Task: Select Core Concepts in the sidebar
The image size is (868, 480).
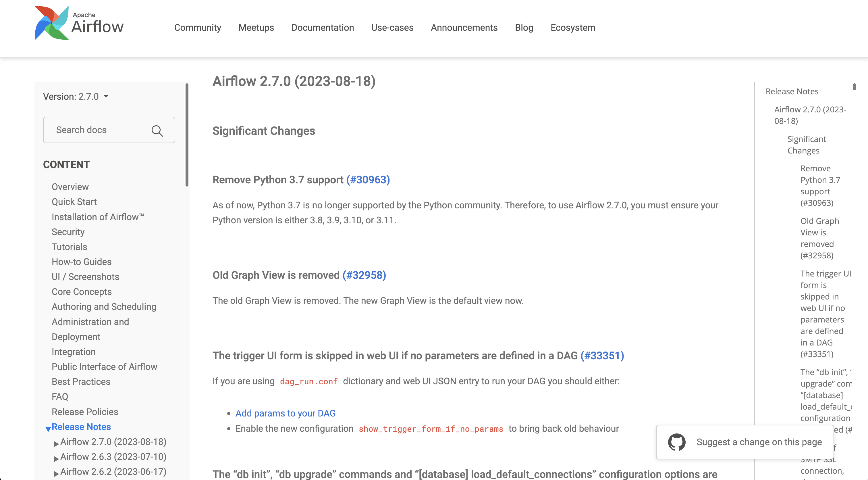Action: (x=82, y=291)
